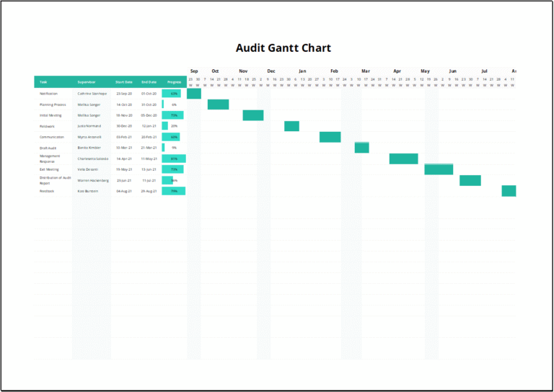Screen dimensions: 554x392
Task: Select the Management Response task cell
Action: click(x=50, y=159)
